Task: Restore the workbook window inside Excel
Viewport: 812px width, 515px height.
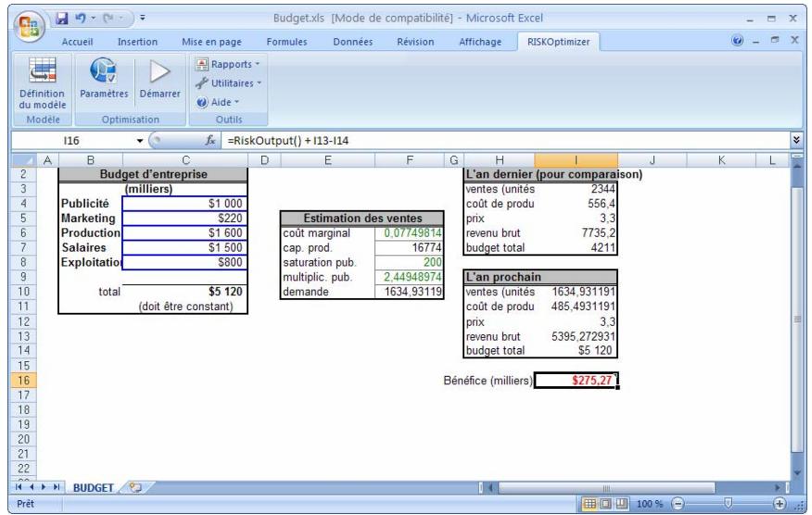Action: point(775,40)
